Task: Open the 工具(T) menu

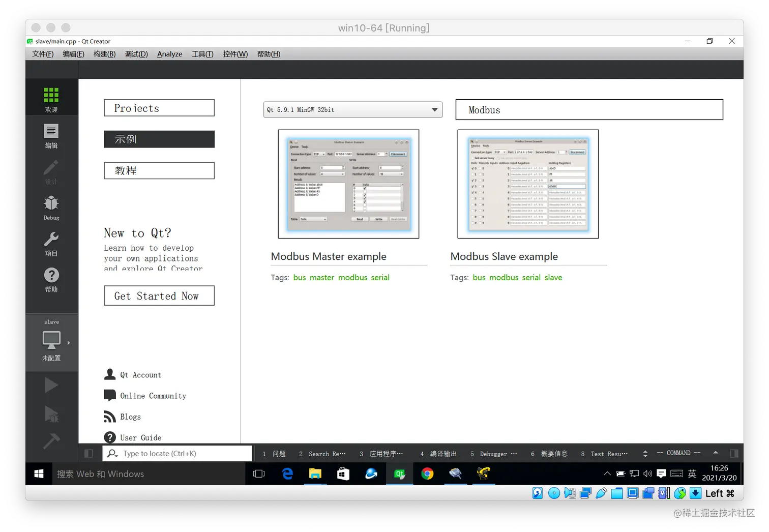Action: pos(202,54)
